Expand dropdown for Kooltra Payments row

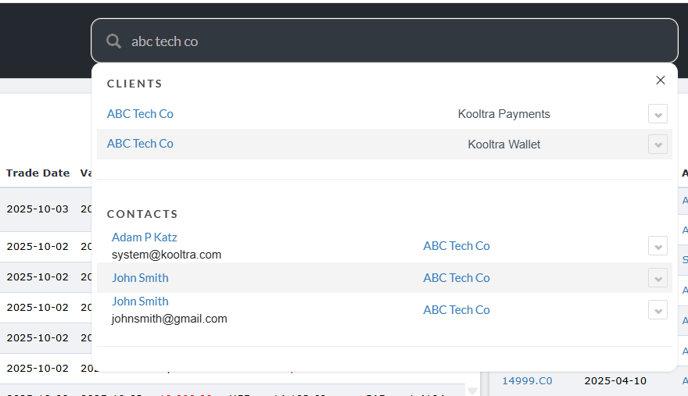658,114
